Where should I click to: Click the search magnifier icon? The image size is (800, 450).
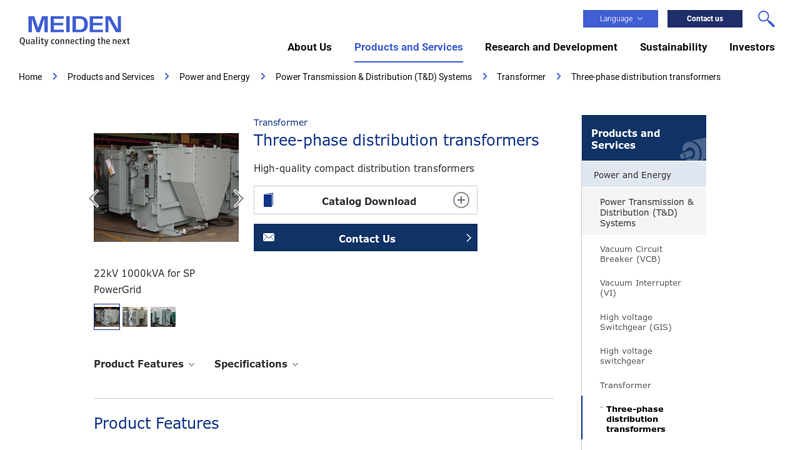[x=766, y=19]
